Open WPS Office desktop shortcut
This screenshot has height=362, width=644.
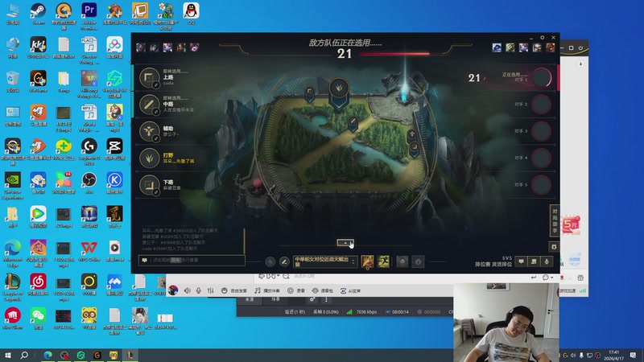pyautogui.click(x=89, y=251)
